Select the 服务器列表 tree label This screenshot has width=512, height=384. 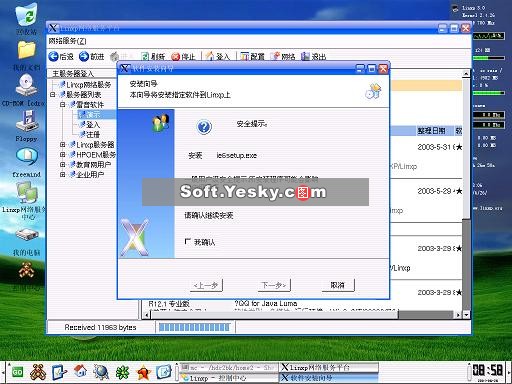84,95
